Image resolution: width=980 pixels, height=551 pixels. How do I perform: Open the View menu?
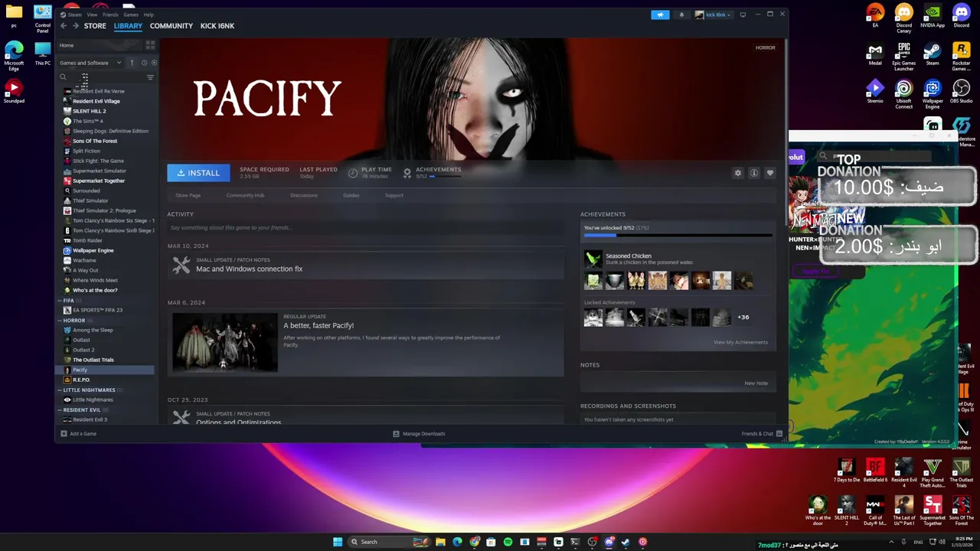[92, 15]
